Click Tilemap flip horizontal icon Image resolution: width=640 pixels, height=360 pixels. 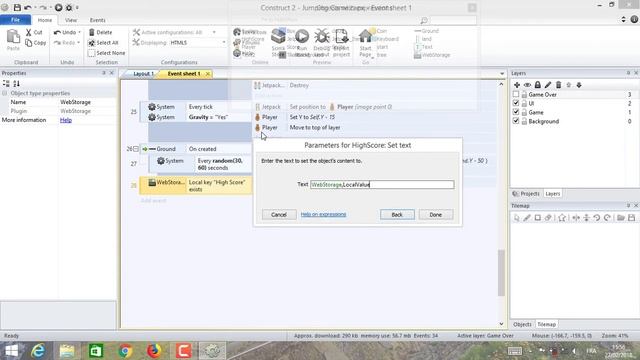point(576,218)
